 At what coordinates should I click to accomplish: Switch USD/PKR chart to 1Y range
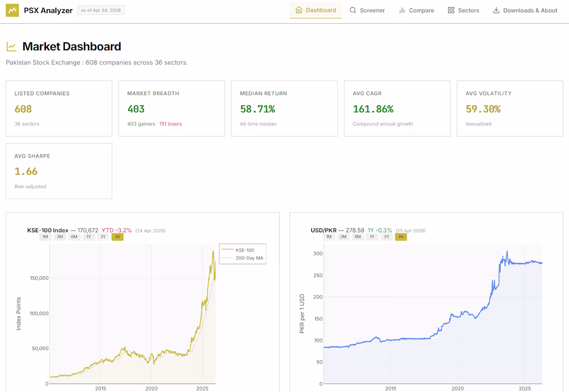372,237
